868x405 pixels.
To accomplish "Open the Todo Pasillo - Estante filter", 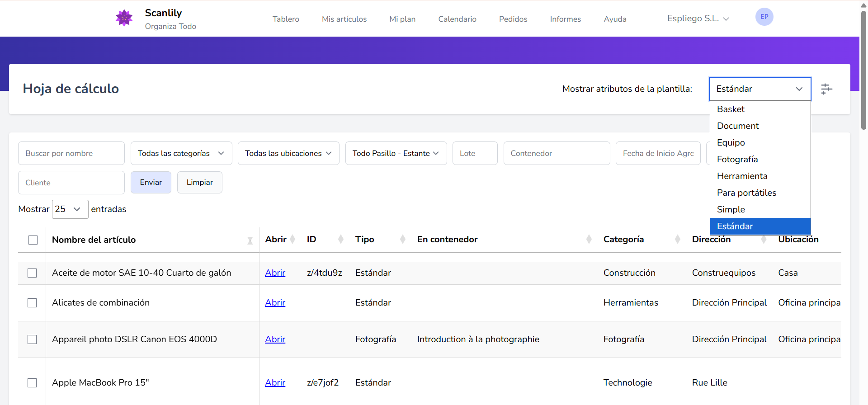I will pyautogui.click(x=396, y=153).
